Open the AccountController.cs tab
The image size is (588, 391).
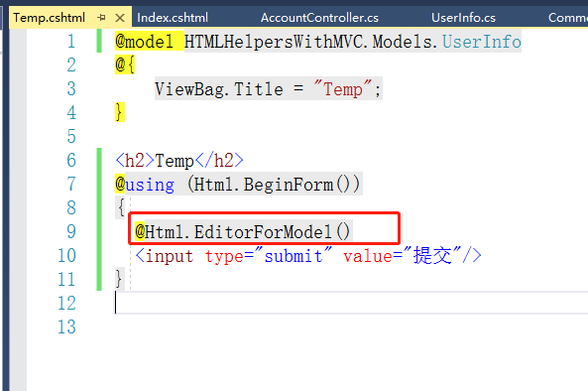click(319, 18)
